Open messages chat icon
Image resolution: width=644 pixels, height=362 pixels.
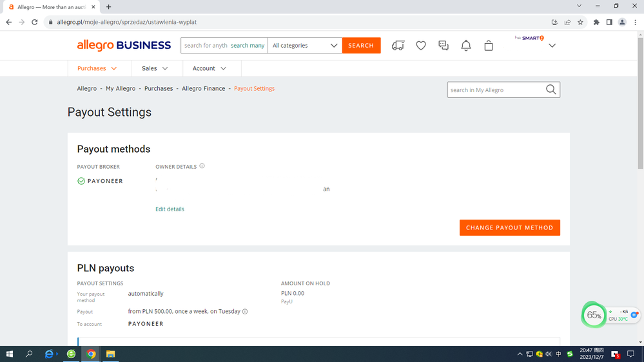444,46
